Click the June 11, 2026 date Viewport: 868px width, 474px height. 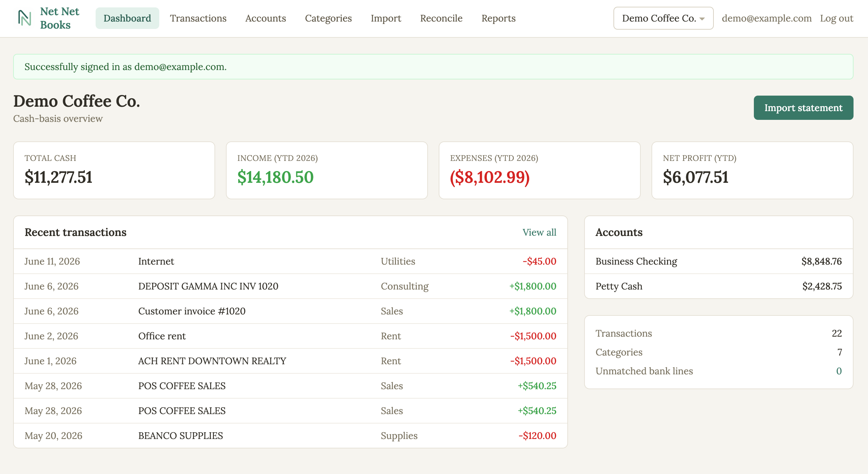[x=52, y=262]
